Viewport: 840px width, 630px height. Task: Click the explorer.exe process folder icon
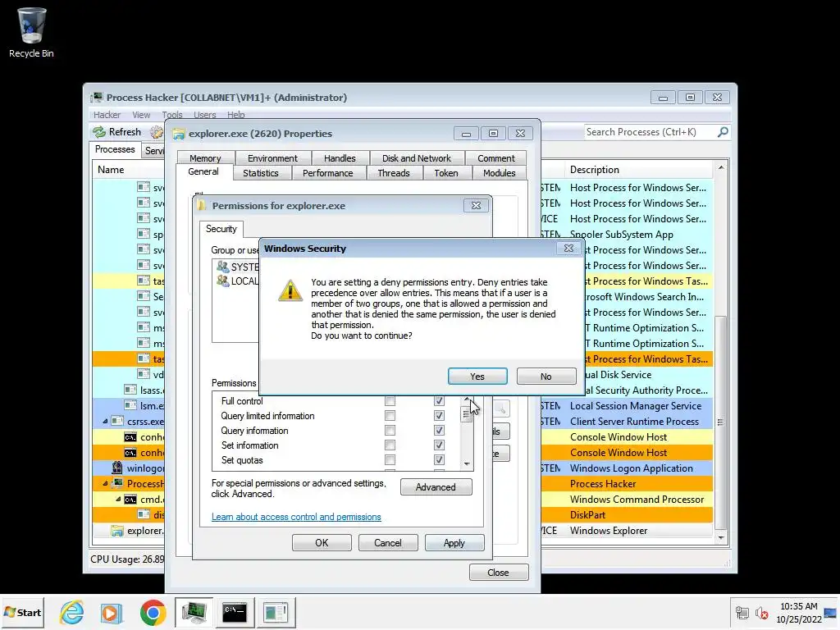(116, 531)
